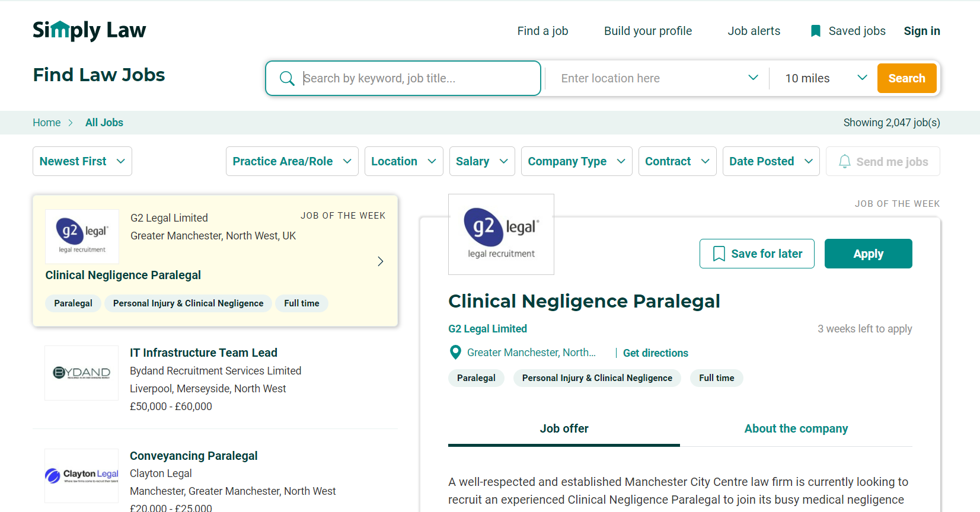980x512 pixels.
Task: View Saved jobs
Action: pyautogui.click(x=848, y=31)
